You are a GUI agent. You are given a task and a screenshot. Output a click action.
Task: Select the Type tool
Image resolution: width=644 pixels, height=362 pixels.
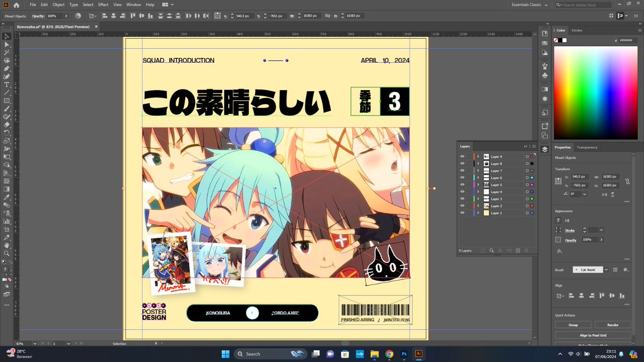7,85
